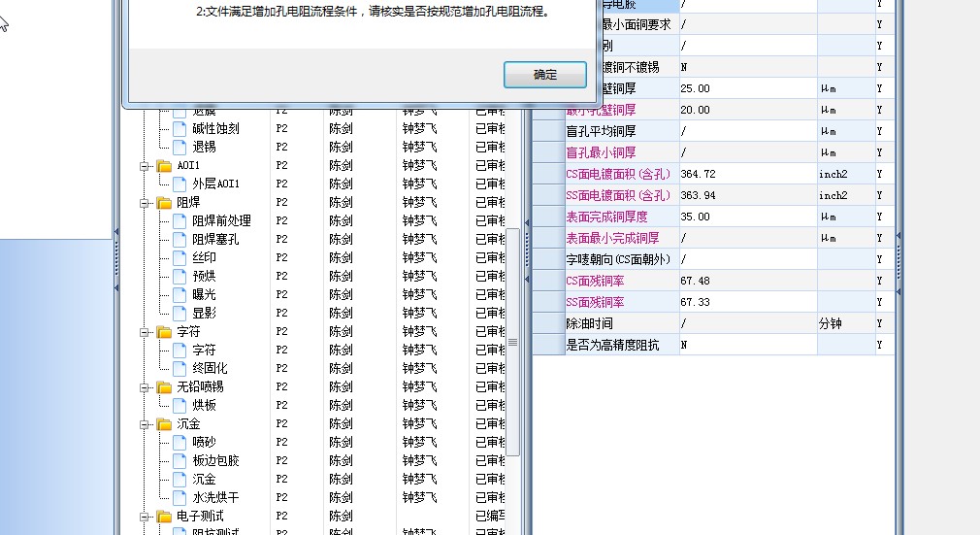Collapse the 无铅喷锡 folder node
The width and height of the screenshot is (980, 535).
click(x=145, y=387)
